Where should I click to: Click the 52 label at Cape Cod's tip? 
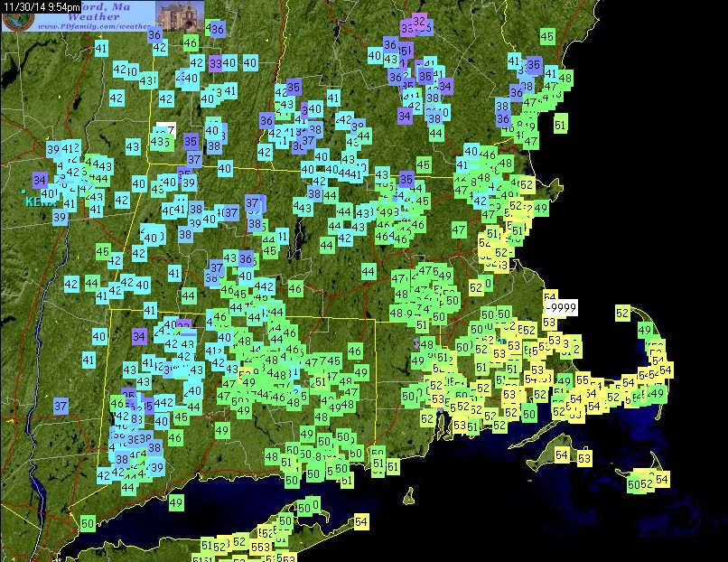(x=622, y=313)
